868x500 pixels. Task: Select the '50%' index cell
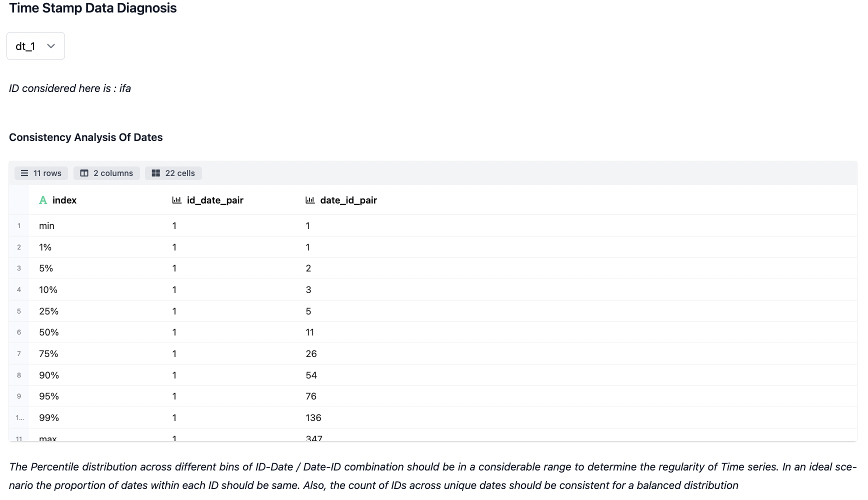tap(49, 332)
